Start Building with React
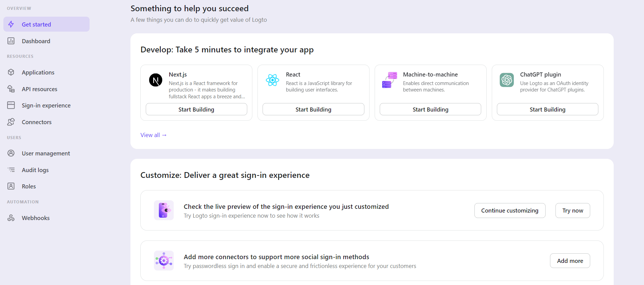644x285 pixels. point(313,109)
